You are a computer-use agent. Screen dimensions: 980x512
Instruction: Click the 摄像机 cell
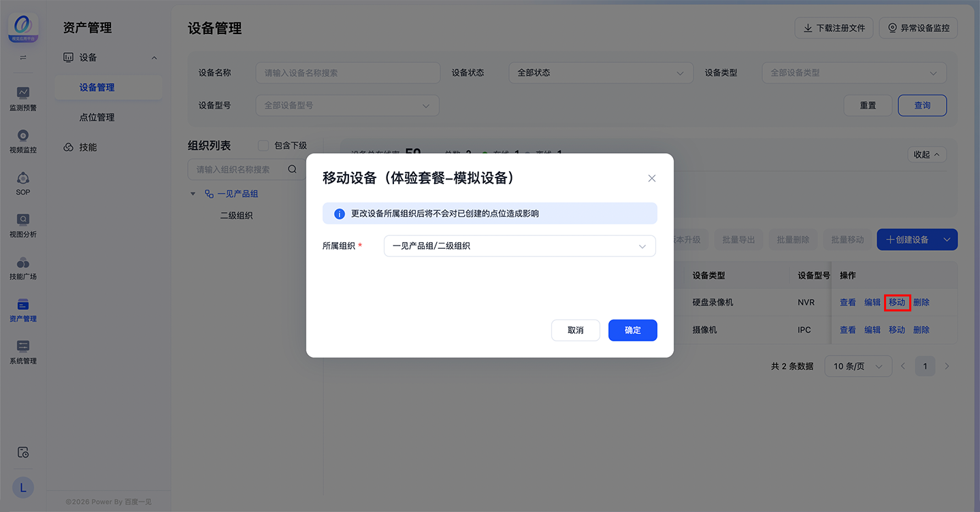point(705,330)
